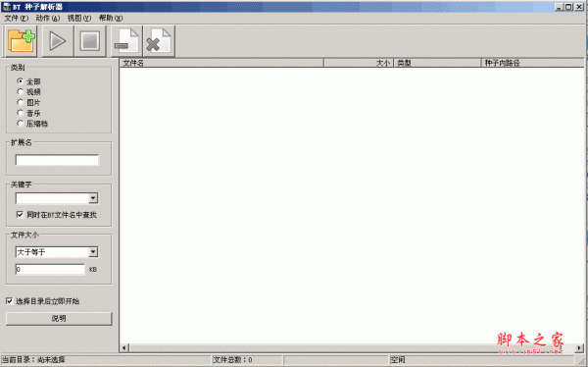Click the 当前目录 status bar text
Screen dimensions: 588x367
click(x=33, y=360)
